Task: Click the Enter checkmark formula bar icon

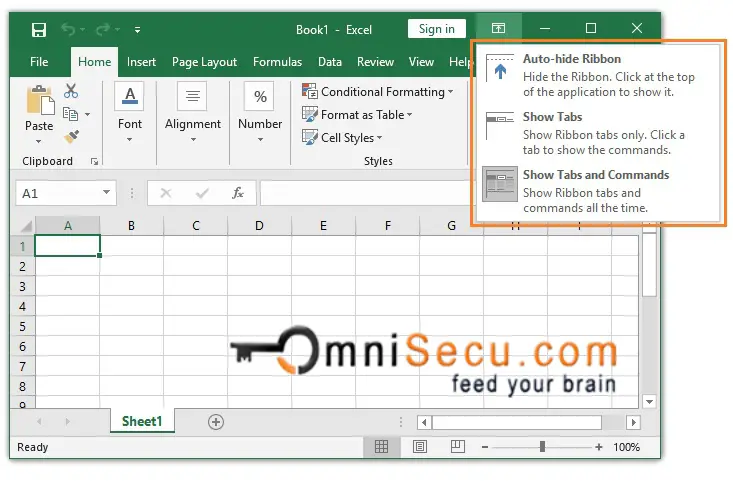Action: click(202, 193)
